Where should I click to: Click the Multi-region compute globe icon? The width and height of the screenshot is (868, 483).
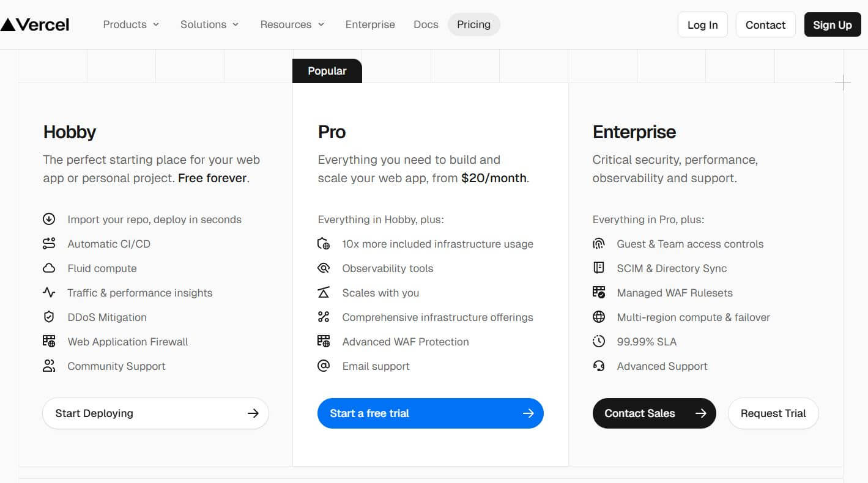[x=599, y=317]
